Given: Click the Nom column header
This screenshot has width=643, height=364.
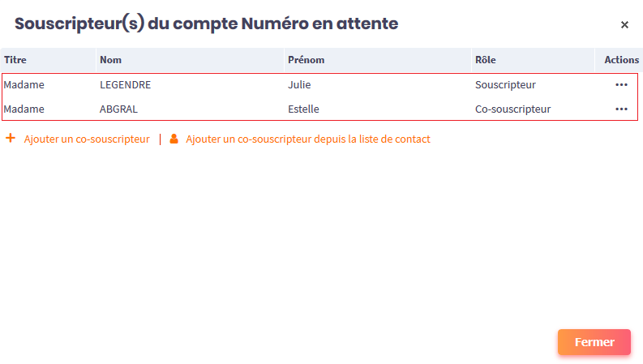Looking at the screenshot, I should 109,60.
